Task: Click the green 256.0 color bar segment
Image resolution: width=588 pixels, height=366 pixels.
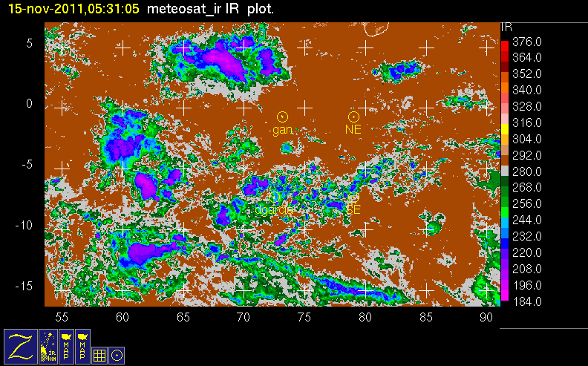Action: [505, 203]
